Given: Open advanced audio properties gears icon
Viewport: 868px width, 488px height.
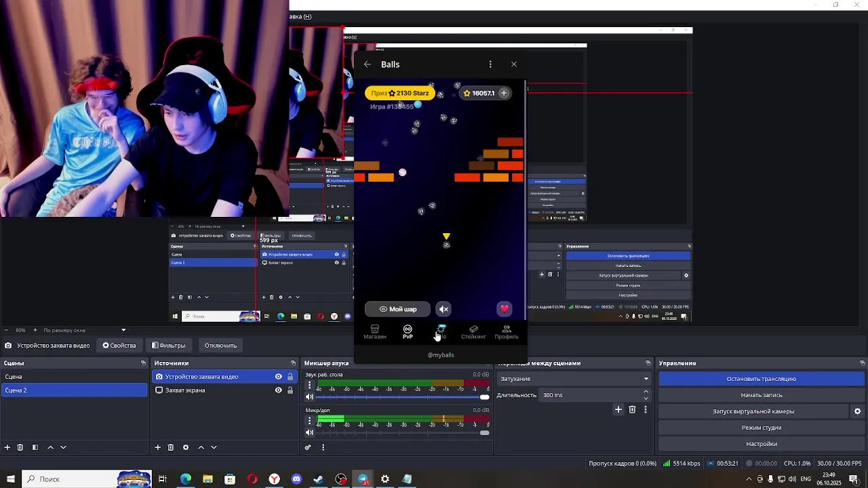Looking at the screenshot, I should tap(308, 447).
